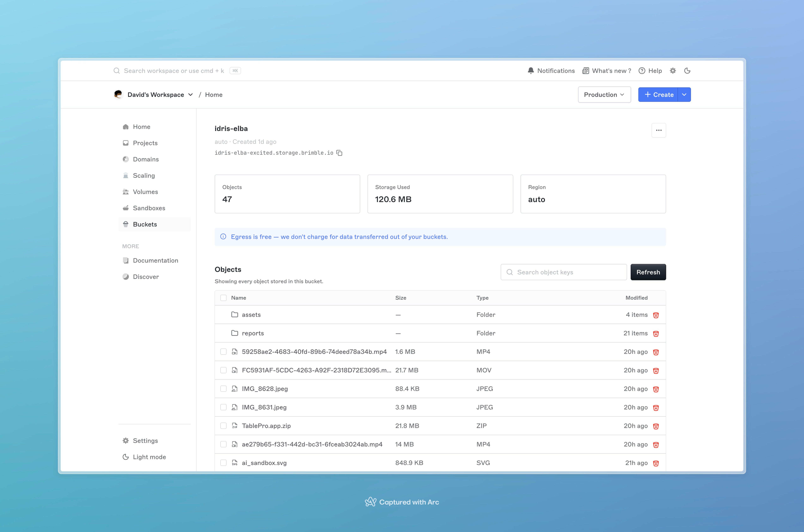804x532 pixels.
Task: Delete ae279b65 mp4 file via trash icon
Action: click(x=656, y=444)
